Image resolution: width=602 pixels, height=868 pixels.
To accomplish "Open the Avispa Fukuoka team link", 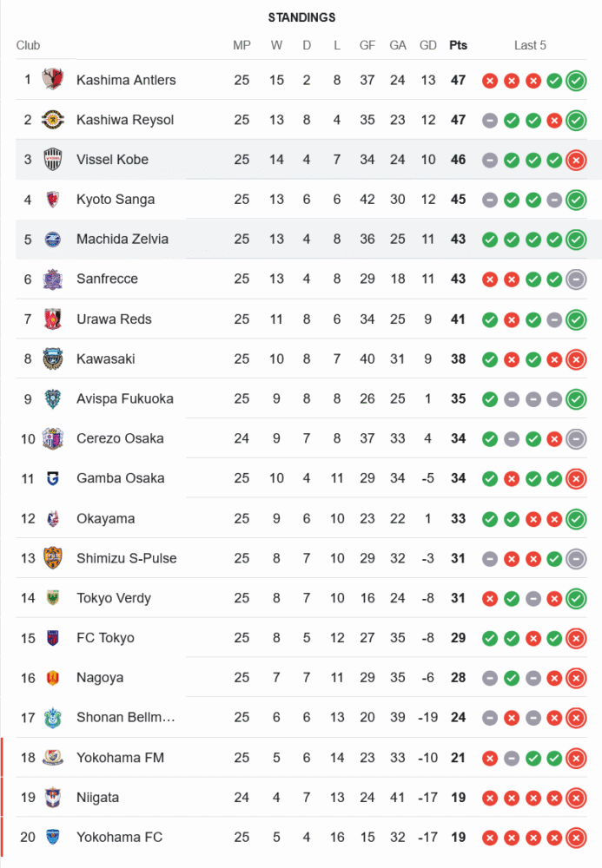I will (x=124, y=398).
